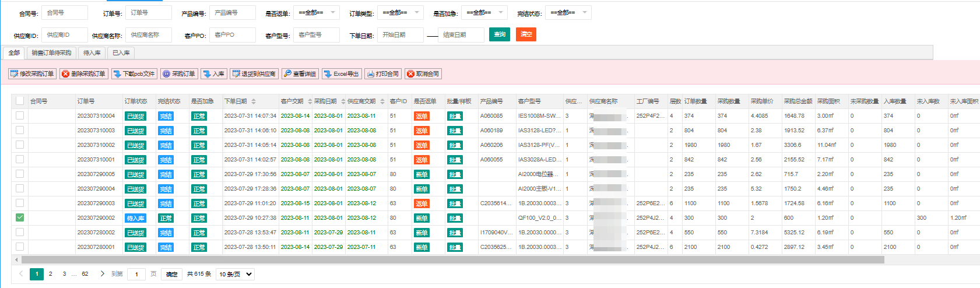Image resolution: width=980 pixels, height=288 pixels.
Task: Click the green 查询 search button
Action: pos(500,34)
